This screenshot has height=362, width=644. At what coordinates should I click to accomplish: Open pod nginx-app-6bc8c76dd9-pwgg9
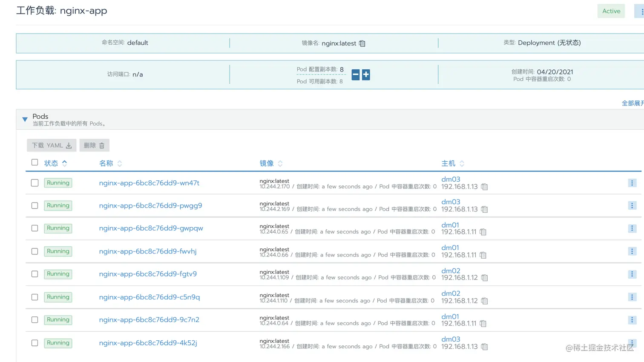pyautogui.click(x=150, y=205)
